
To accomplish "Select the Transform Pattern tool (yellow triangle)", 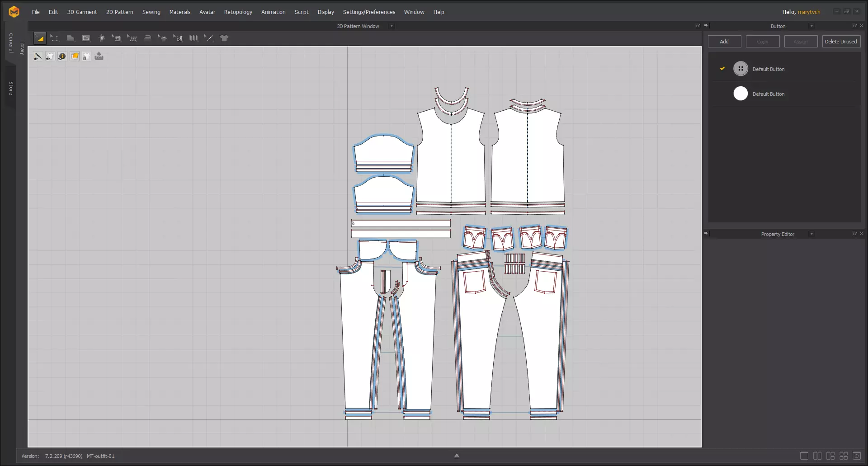I will click(x=40, y=38).
